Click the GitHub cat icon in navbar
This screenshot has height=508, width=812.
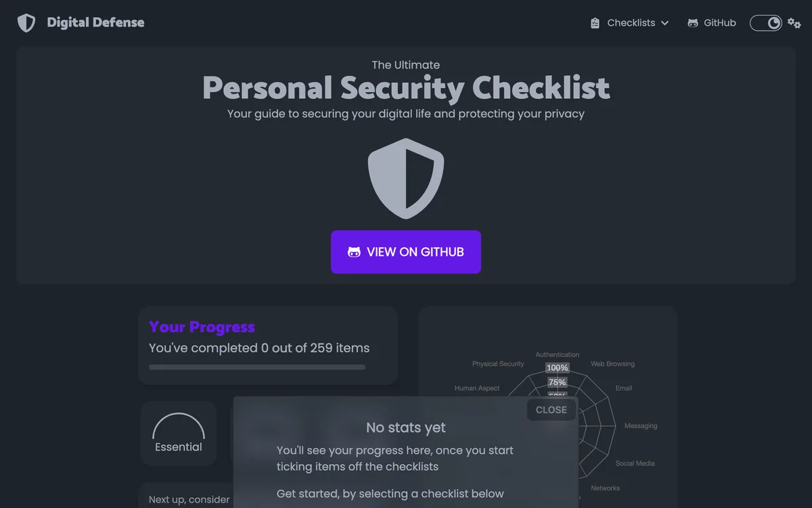point(693,23)
